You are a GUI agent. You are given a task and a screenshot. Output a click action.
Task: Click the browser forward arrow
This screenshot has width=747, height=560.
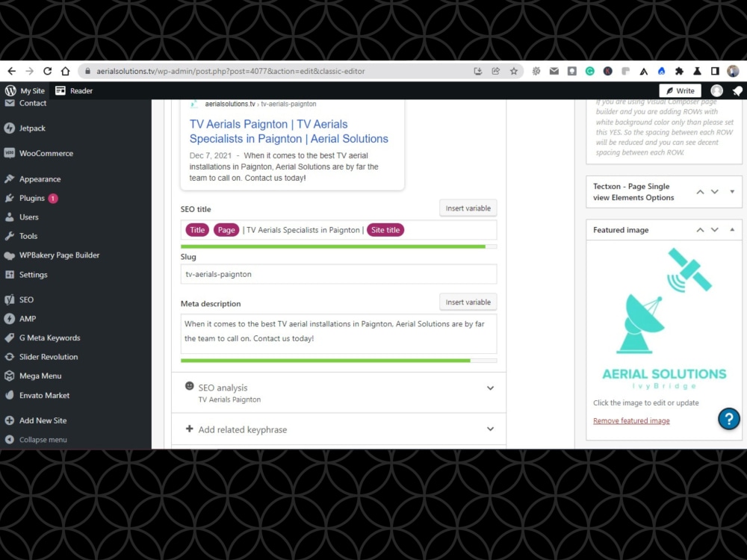point(30,71)
